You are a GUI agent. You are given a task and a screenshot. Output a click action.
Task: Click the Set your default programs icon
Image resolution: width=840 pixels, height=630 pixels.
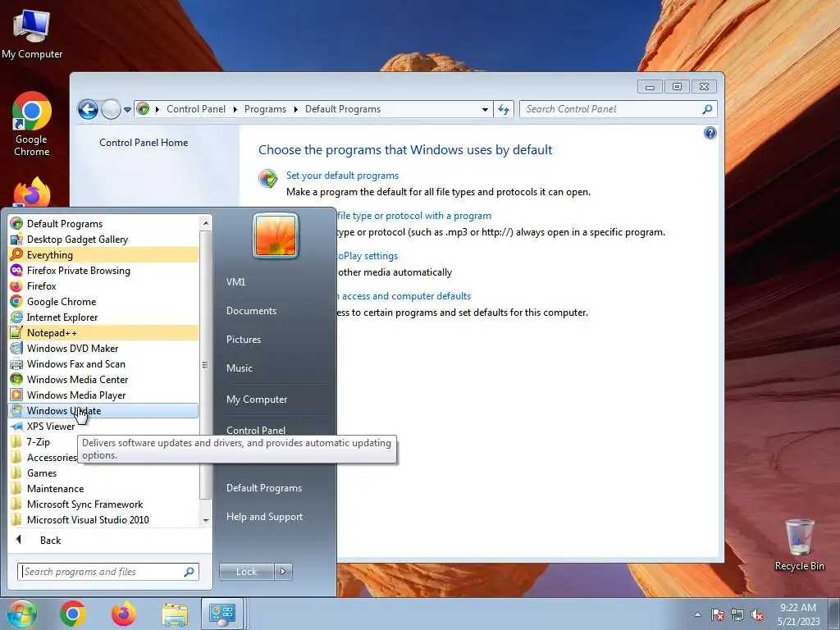click(268, 178)
